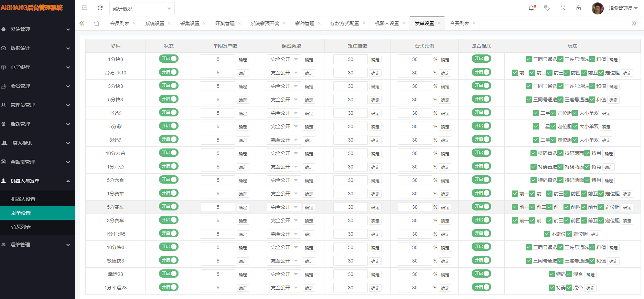The height and width of the screenshot is (299, 644).
Task: Click the refresh icon in top bar
Action: (x=100, y=8)
